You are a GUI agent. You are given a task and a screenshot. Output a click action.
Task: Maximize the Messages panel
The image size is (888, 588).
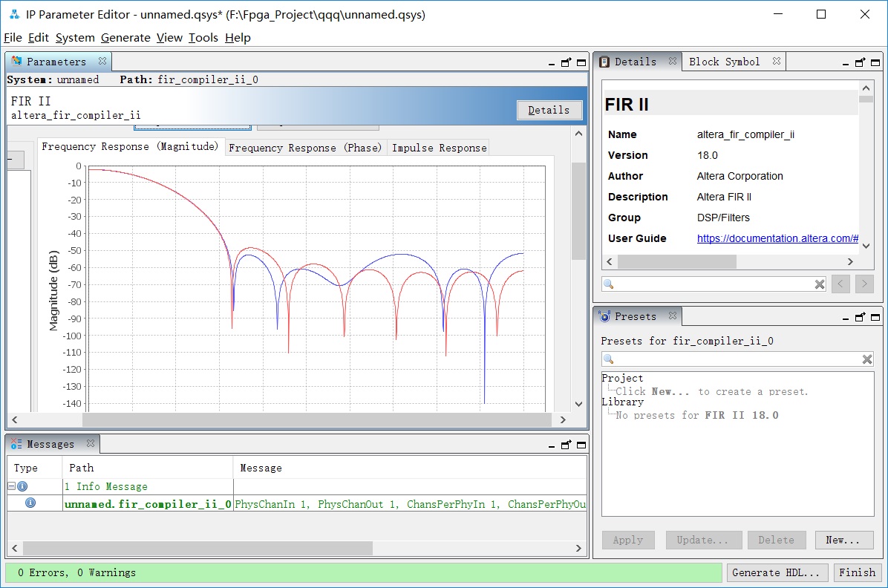[x=581, y=445]
